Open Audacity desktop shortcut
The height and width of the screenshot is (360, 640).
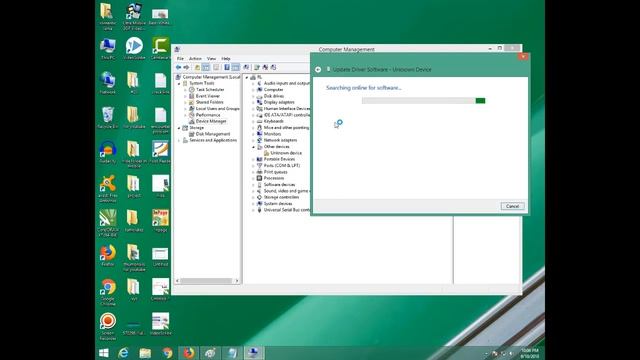coord(108,152)
